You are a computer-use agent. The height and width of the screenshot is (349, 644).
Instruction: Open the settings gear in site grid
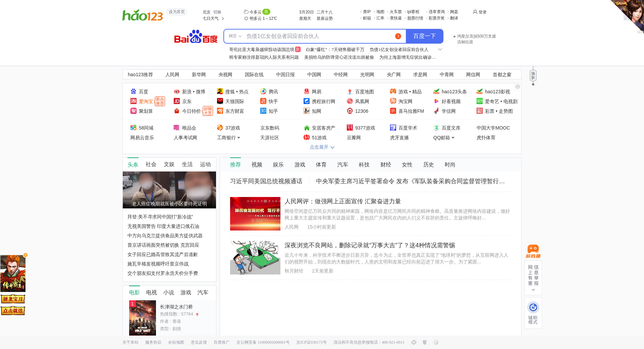(x=518, y=87)
